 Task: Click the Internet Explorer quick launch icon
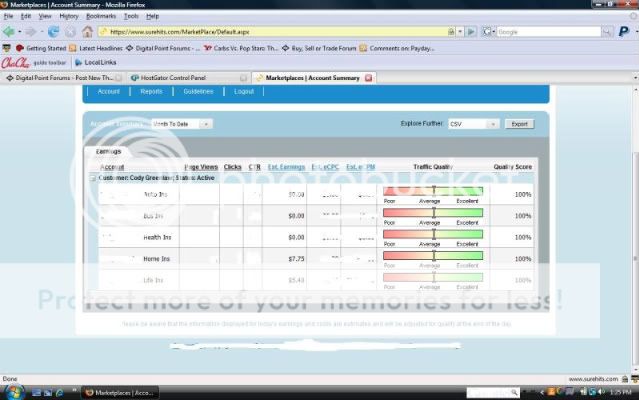click(59, 393)
